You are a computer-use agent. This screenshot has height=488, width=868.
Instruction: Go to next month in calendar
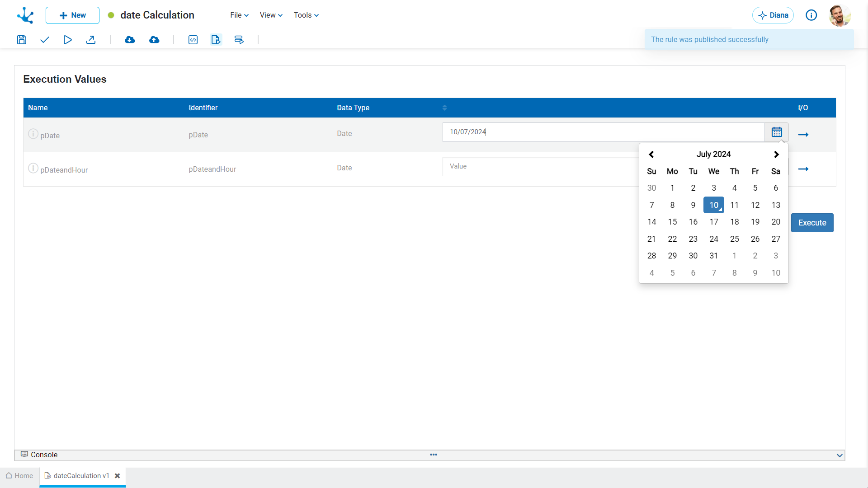pos(776,155)
